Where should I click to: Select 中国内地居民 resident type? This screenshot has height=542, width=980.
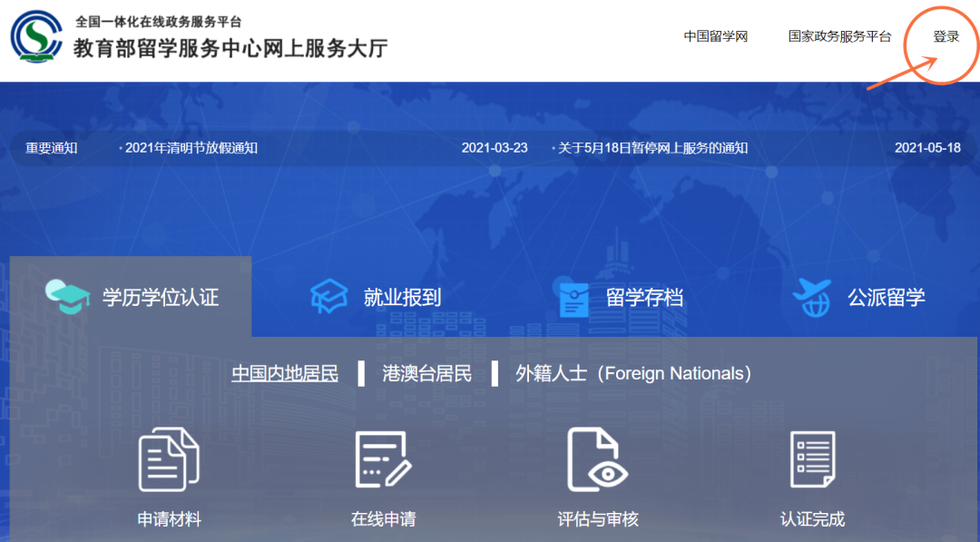click(285, 373)
